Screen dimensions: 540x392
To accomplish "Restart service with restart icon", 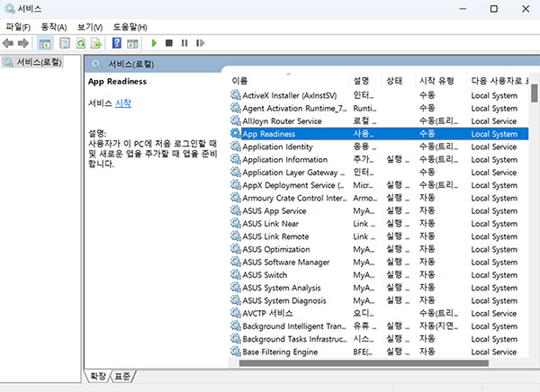I will [201, 43].
